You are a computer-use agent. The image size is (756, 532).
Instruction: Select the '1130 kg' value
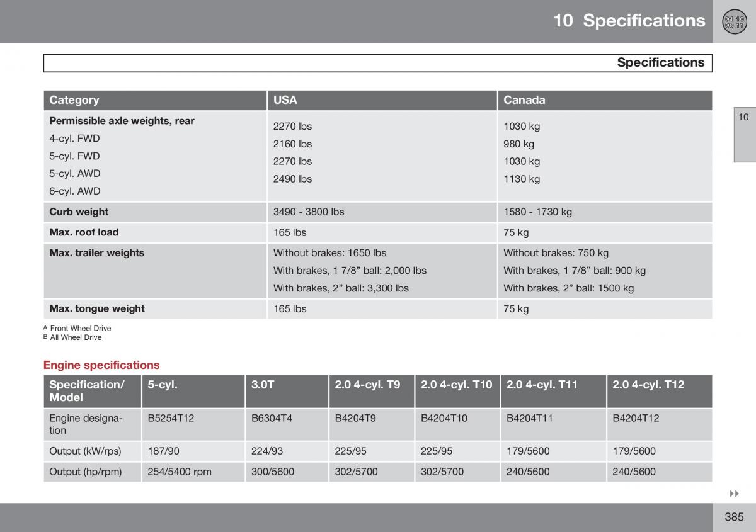pos(522,179)
